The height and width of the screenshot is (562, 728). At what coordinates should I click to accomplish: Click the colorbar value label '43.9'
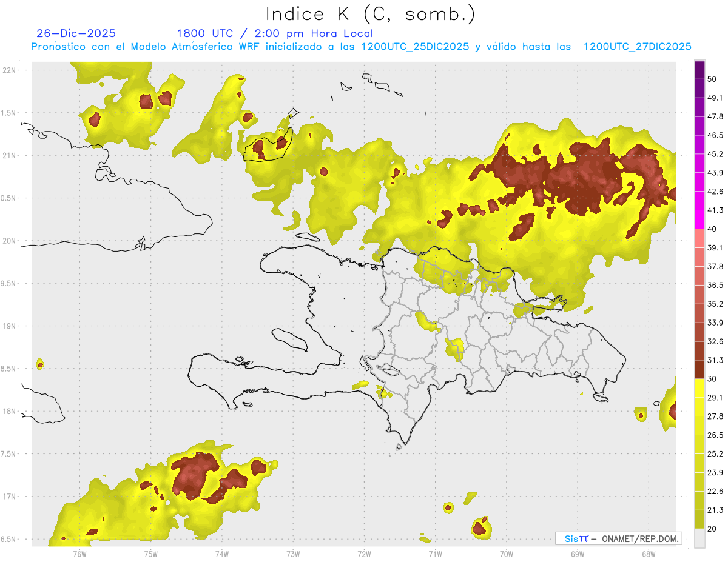pyautogui.click(x=715, y=173)
